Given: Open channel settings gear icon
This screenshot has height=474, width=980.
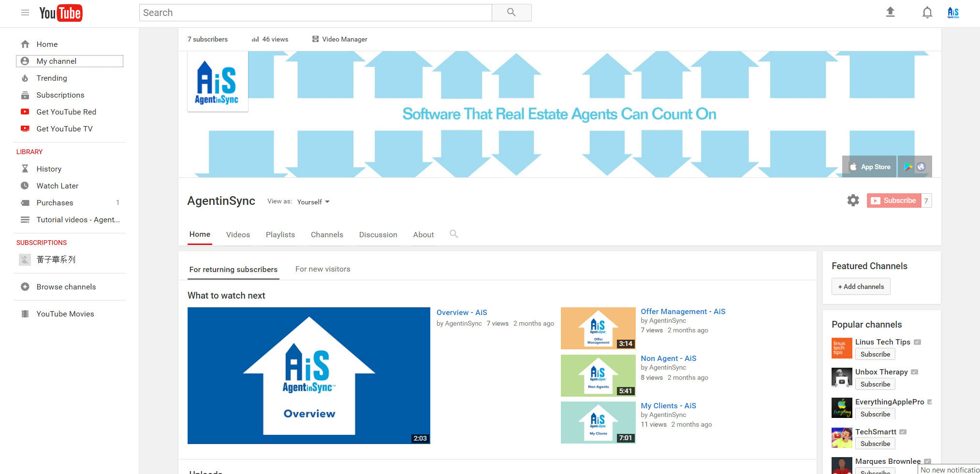Looking at the screenshot, I should (853, 201).
